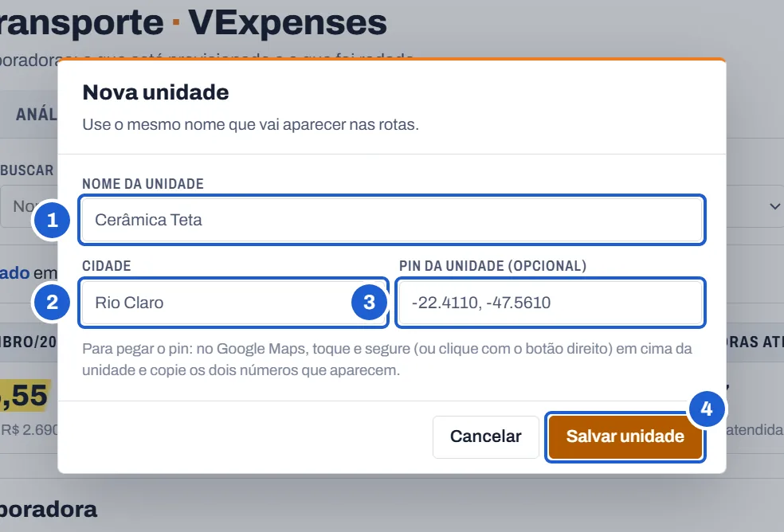
Task: Focus the Nome da unidade field
Action: (x=392, y=220)
